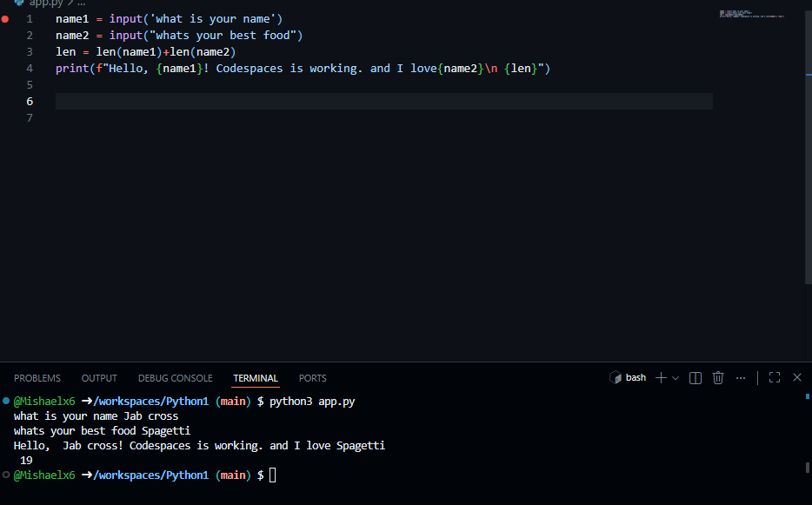812x505 pixels.
Task: Click the terminal vertical scrollbar
Action: (808, 467)
